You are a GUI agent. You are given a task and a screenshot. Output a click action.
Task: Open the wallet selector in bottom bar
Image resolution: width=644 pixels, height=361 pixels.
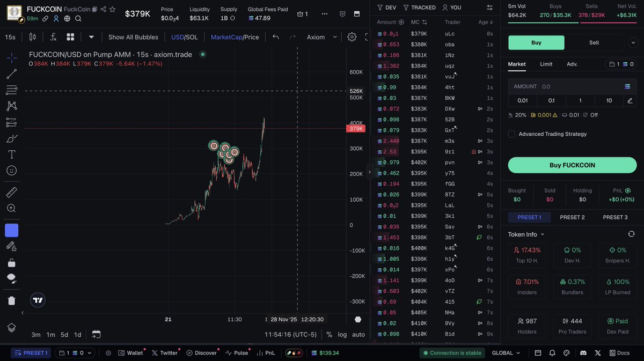coord(76,353)
